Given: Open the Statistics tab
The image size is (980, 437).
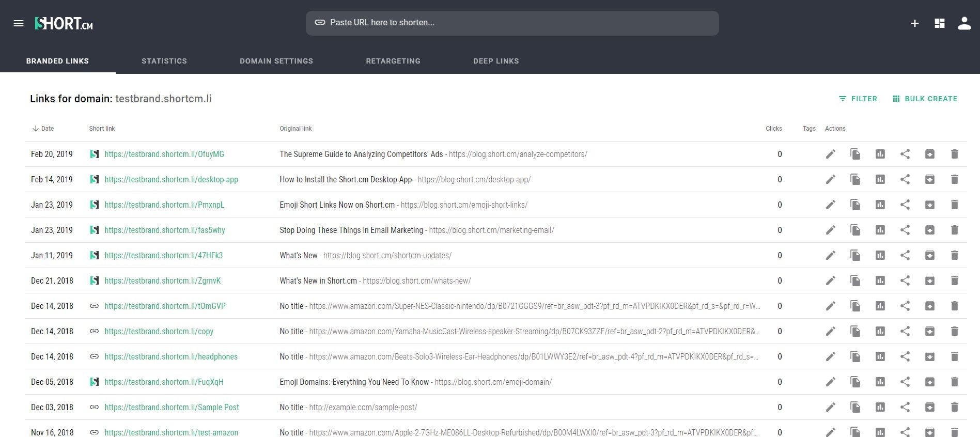Looking at the screenshot, I should (x=164, y=61).
